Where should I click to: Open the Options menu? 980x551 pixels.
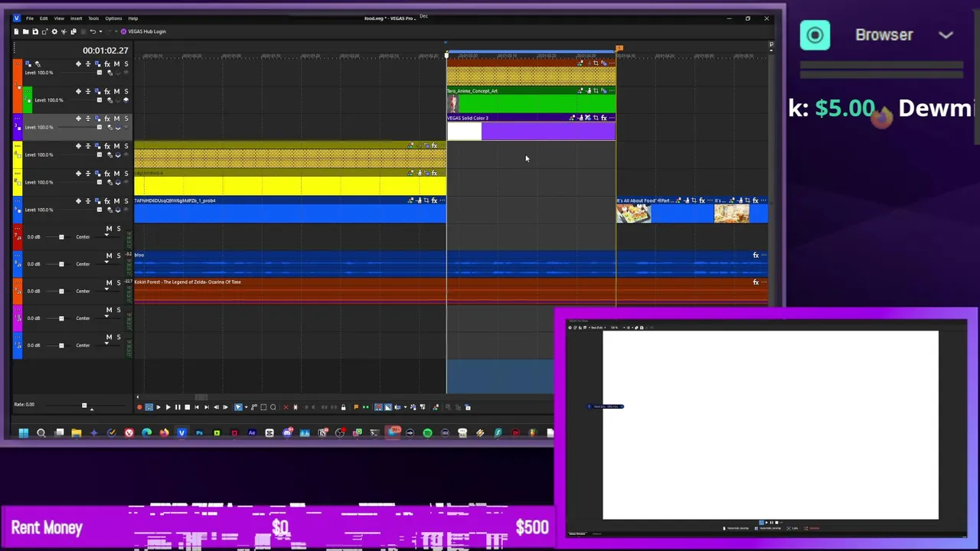point(113,18)
